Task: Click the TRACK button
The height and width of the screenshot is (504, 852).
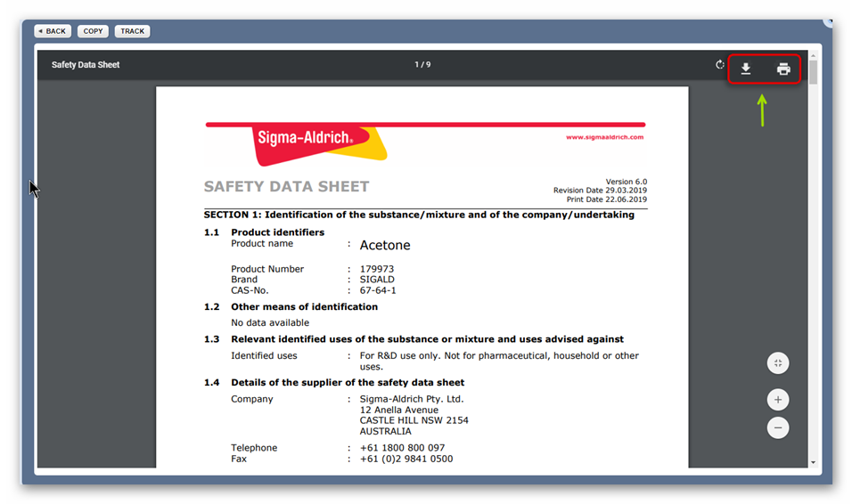Action: coord(132,31)
